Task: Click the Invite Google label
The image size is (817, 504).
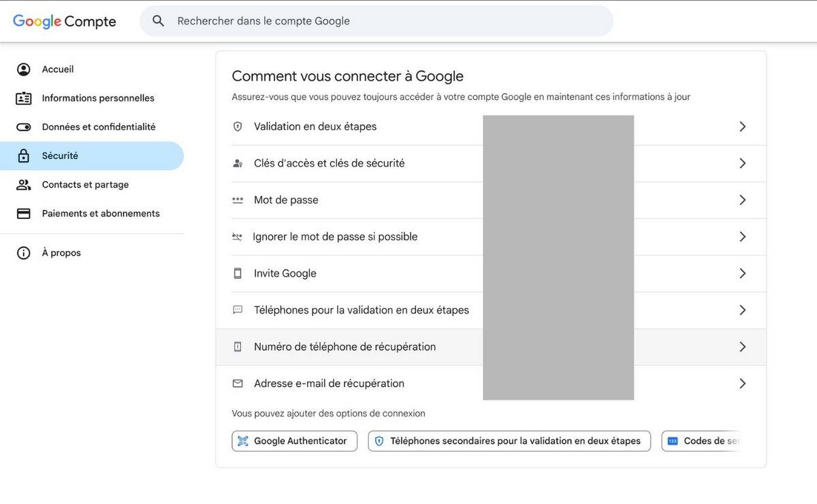Action: point(285,273)
